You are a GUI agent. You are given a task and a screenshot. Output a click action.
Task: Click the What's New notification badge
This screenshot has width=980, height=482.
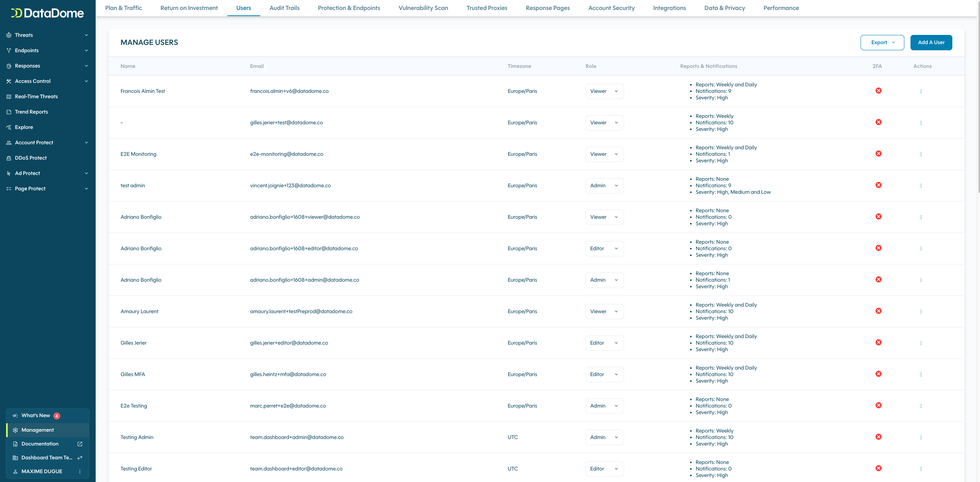[x=57, y=416]
